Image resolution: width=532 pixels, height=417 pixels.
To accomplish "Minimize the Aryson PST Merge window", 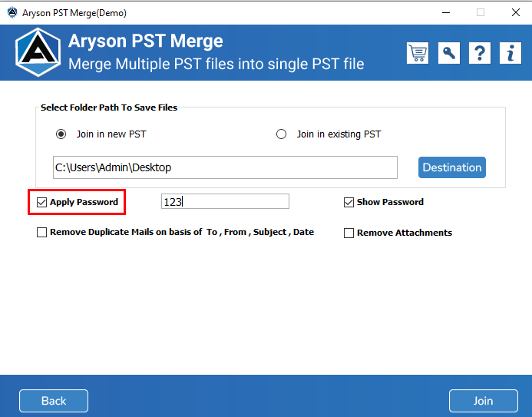I will [x=446, y=12].
